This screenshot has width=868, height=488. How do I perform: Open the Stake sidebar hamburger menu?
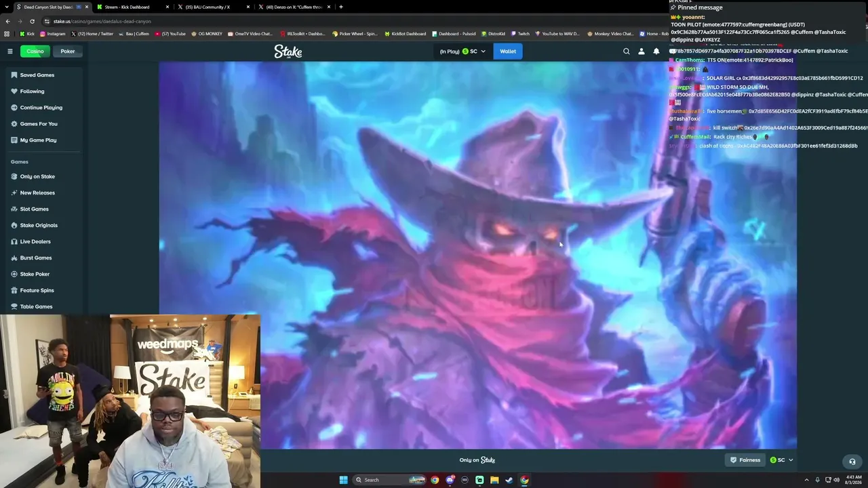click(10, 52)
